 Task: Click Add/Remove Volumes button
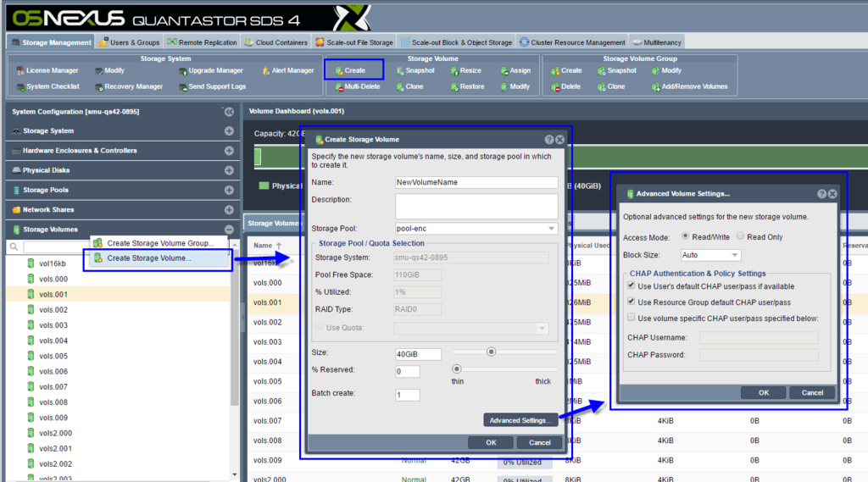click(x=689, y=87)
